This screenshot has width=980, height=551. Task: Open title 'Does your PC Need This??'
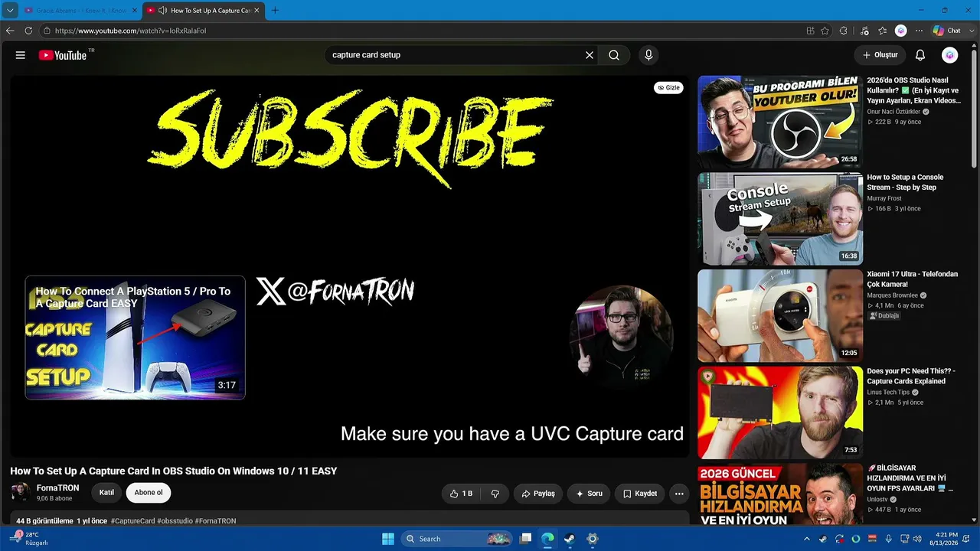[x=911, y=376]
